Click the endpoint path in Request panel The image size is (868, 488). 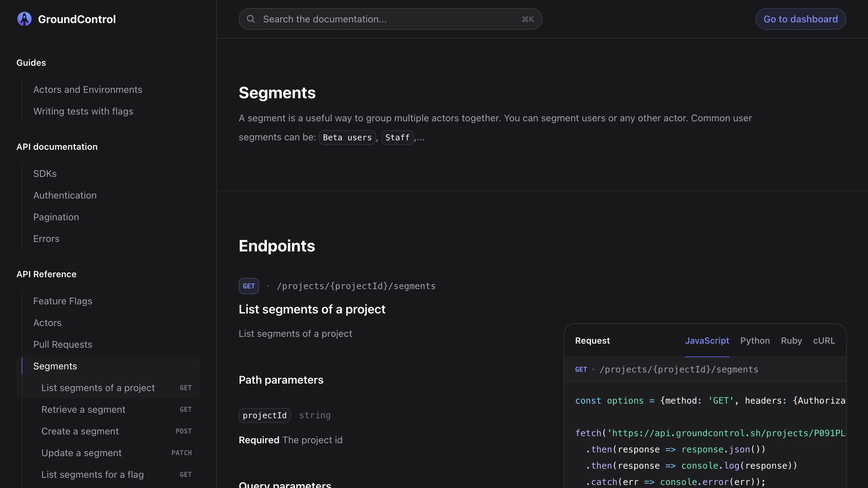pyautogui.click(x=679, y=369)
